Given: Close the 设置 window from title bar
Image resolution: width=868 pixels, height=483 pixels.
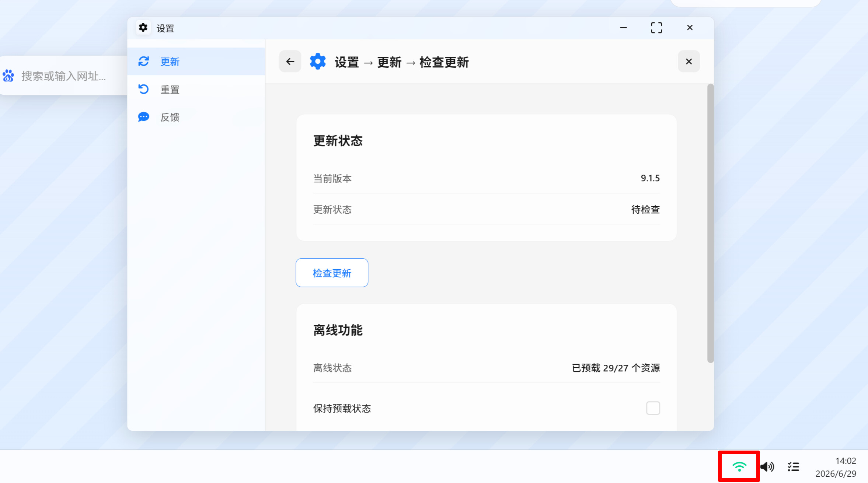Looking at the screenshot, I should pos(690,28).
